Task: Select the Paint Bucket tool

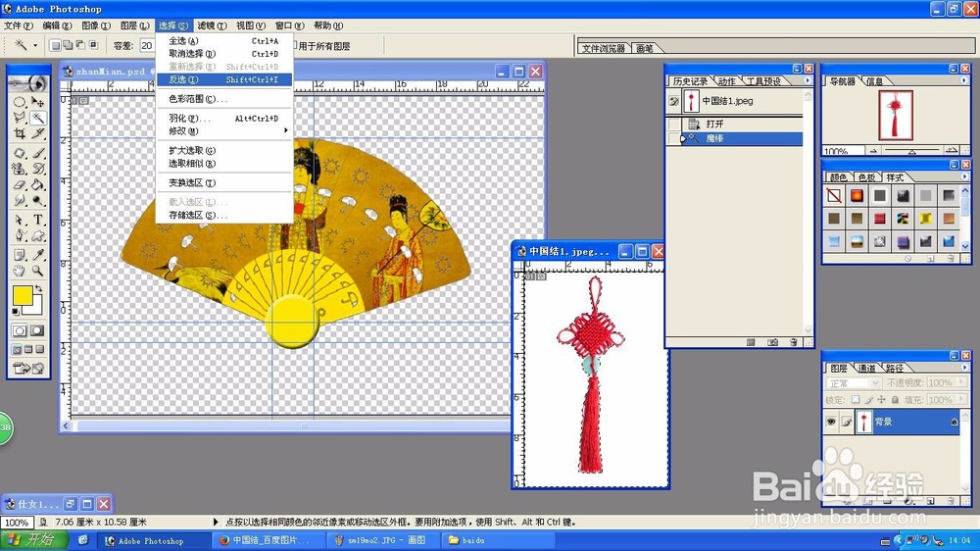Action: [x=38, y=185]
